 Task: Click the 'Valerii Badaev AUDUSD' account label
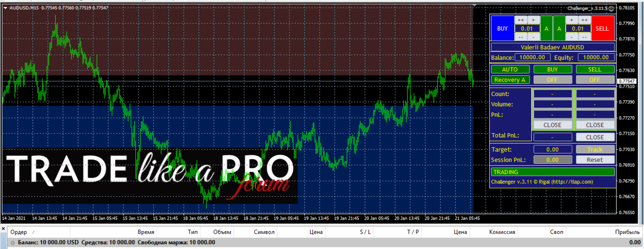(x=553, y=47)
